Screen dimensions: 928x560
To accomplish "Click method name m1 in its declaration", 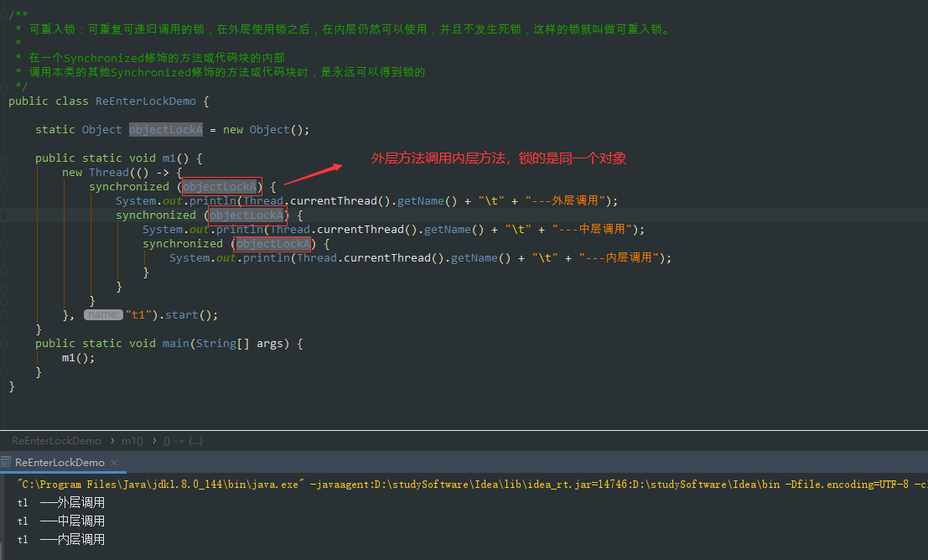I will [x=168, y=158].
